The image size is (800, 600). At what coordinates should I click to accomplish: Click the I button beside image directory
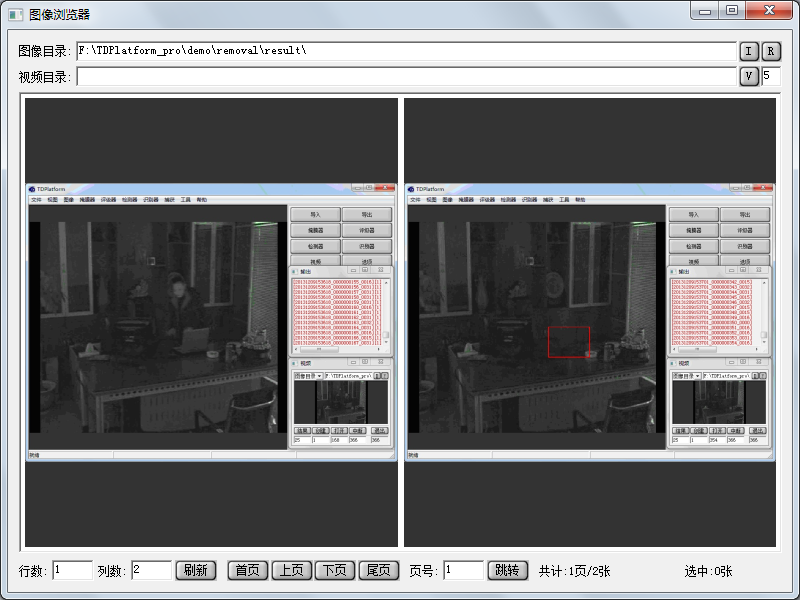[749, 51]
